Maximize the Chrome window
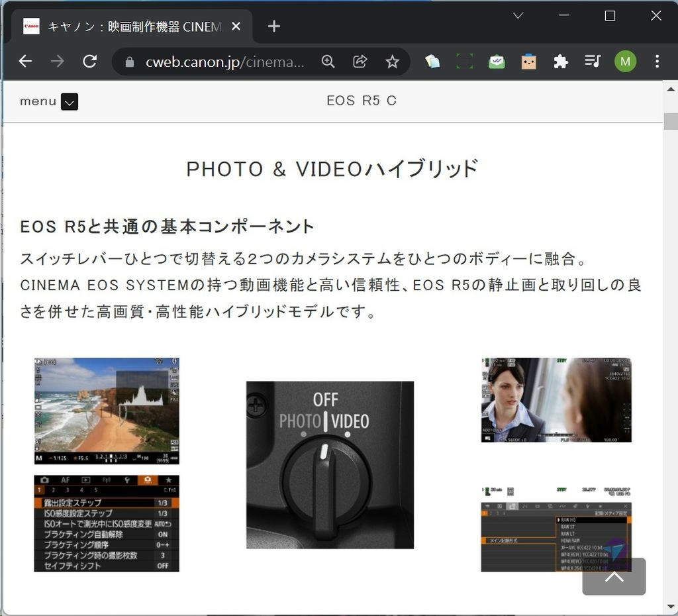Image resolution: width=678 pixels, height=616 pixels. 610,16
